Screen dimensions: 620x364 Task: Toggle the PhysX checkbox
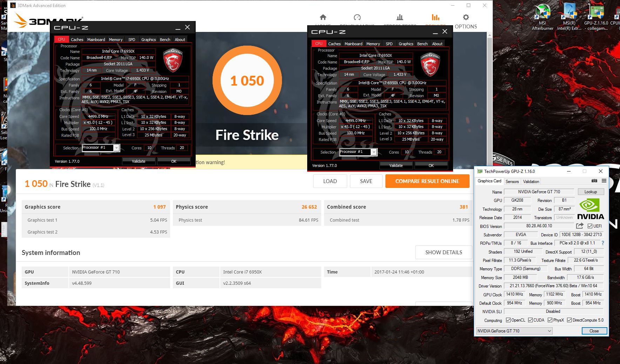pos(550,320)
